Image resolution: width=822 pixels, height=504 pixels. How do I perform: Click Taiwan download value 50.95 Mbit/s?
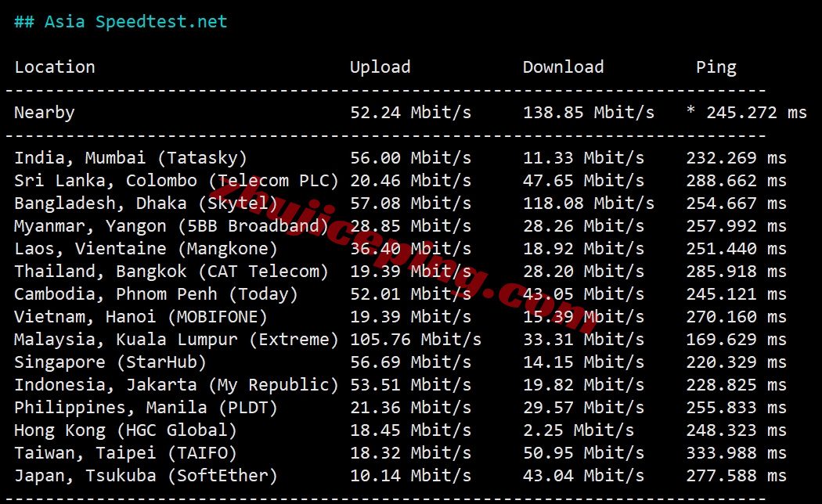point(583,453)
